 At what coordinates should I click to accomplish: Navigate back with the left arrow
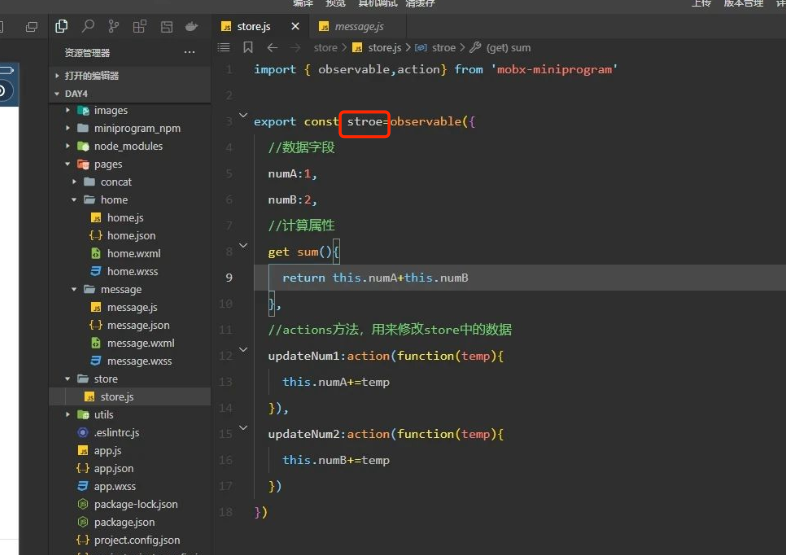click(x=272, y=48)
